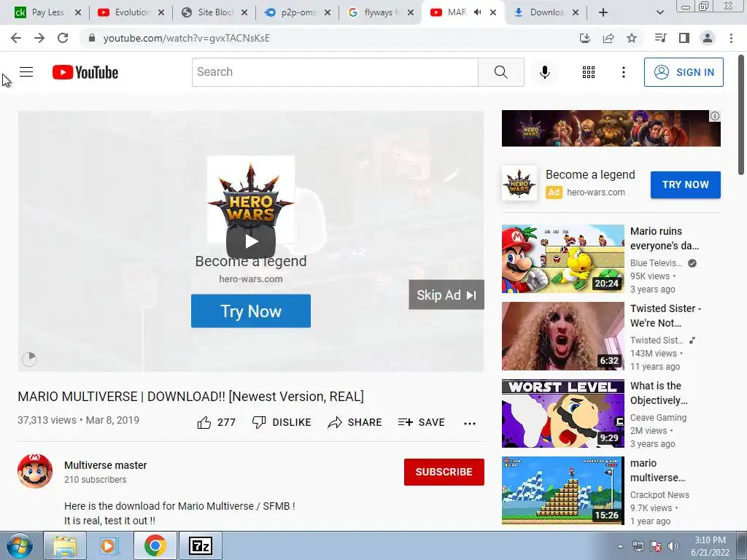747x560 pixels.
Task: Bookmark this tab with star icon
Action: (632, 38)
